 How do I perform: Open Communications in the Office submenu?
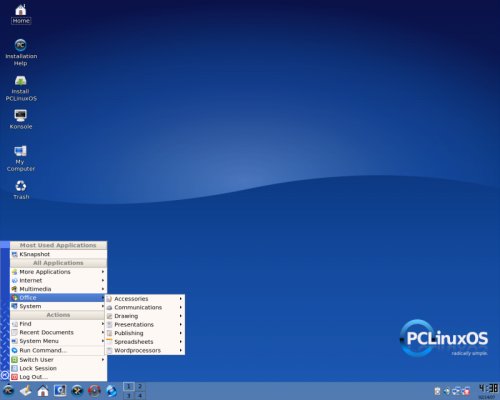coord(145,307)
